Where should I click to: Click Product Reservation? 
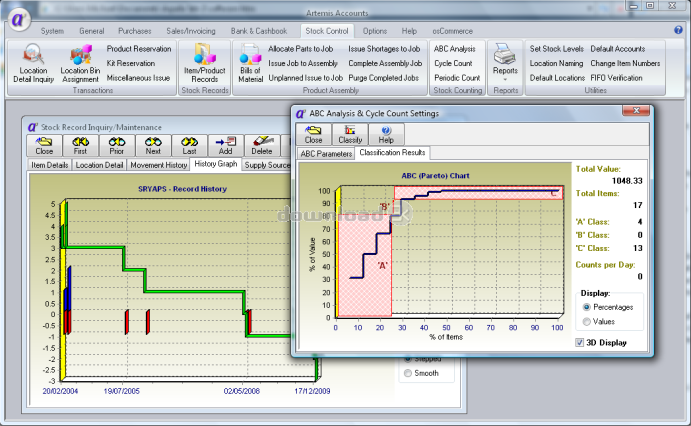pos(139,49)
